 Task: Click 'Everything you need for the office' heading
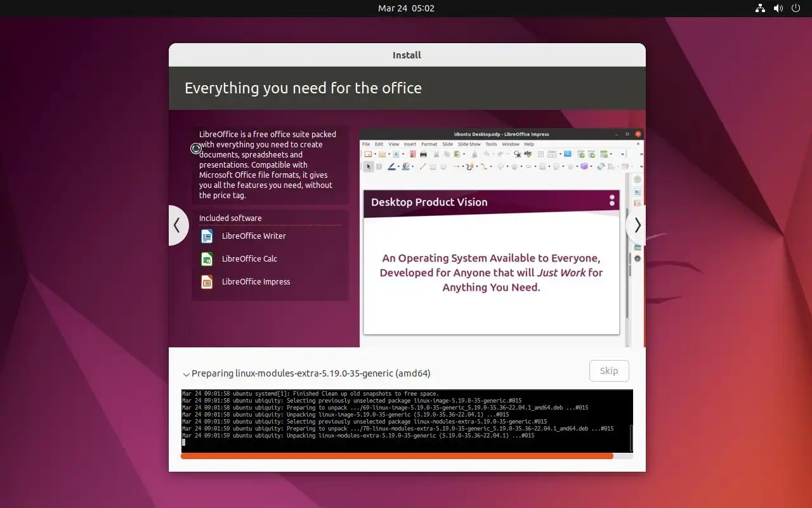[x=303, y=88]
